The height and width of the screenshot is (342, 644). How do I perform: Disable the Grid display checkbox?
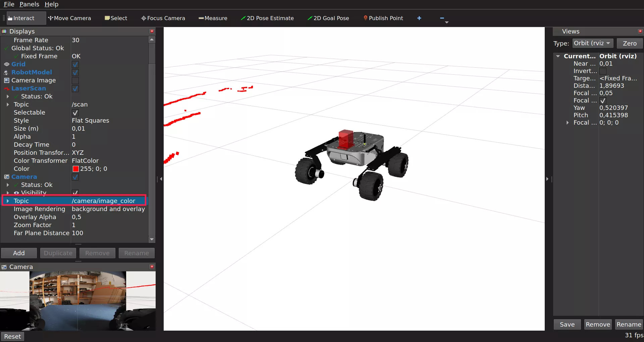75,64
